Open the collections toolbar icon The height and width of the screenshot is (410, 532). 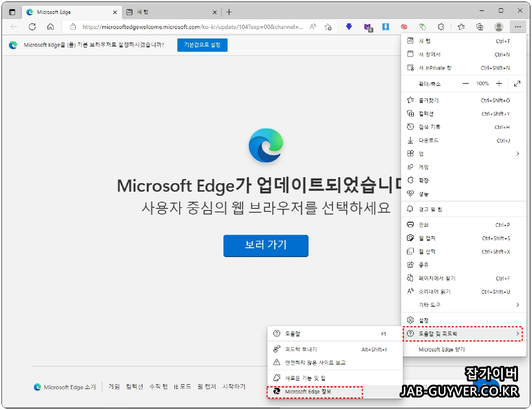[480, 27]
